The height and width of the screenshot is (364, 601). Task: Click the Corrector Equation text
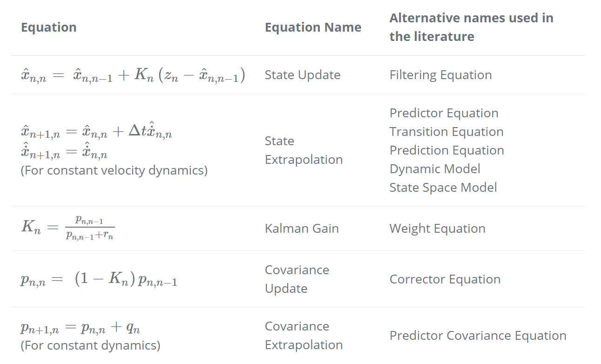445,279
